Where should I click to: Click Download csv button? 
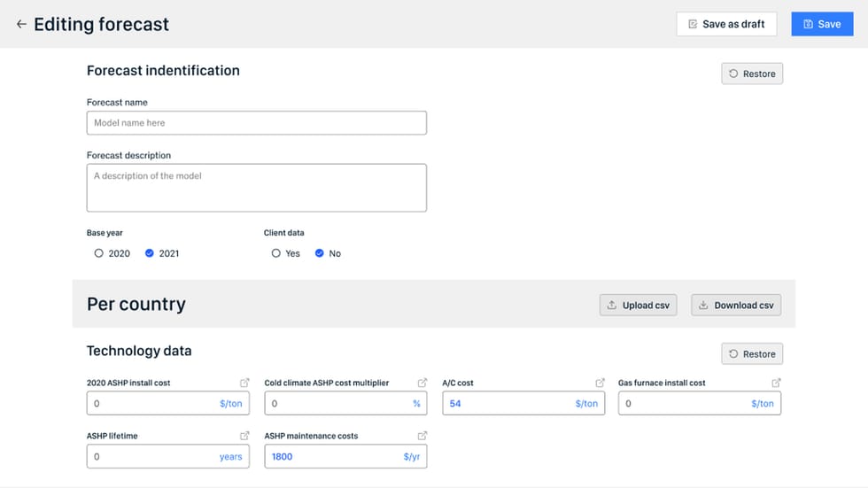[736, 305]
